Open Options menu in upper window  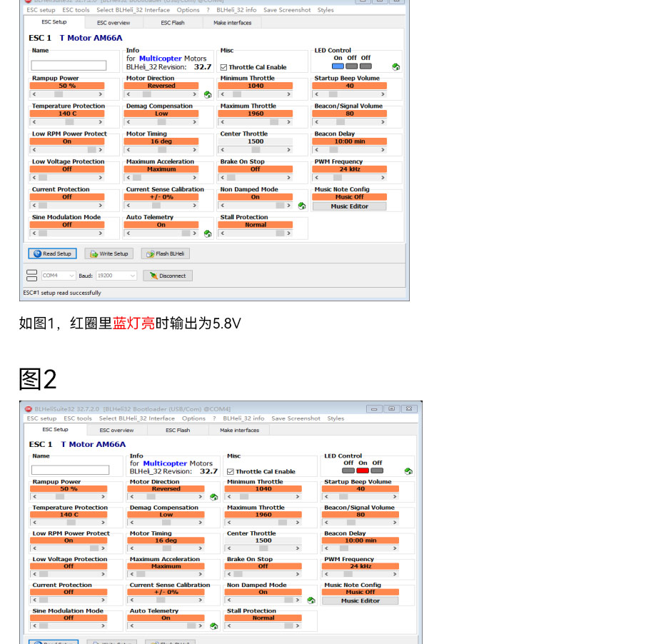coord(188,10)
